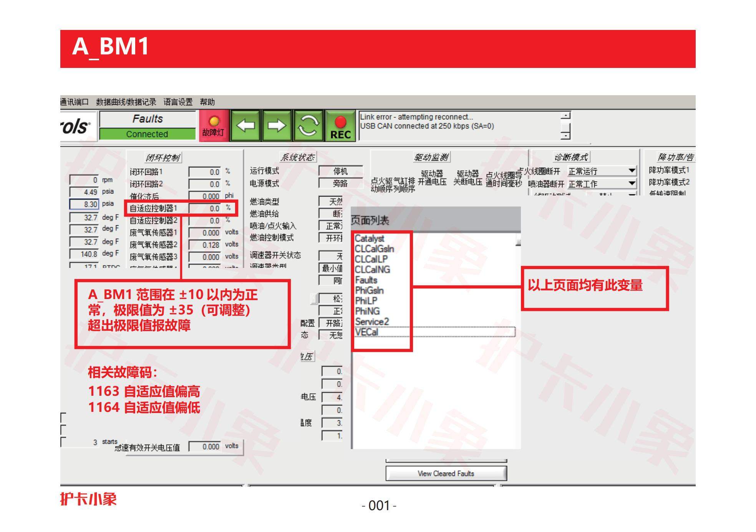
Task: Select VECal in the page list
Action: tap(366, 332)
